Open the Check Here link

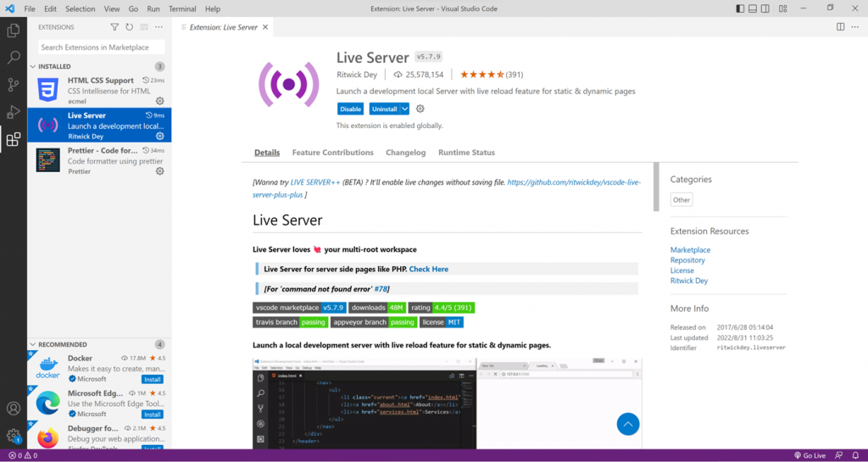[x=428, y=269]
